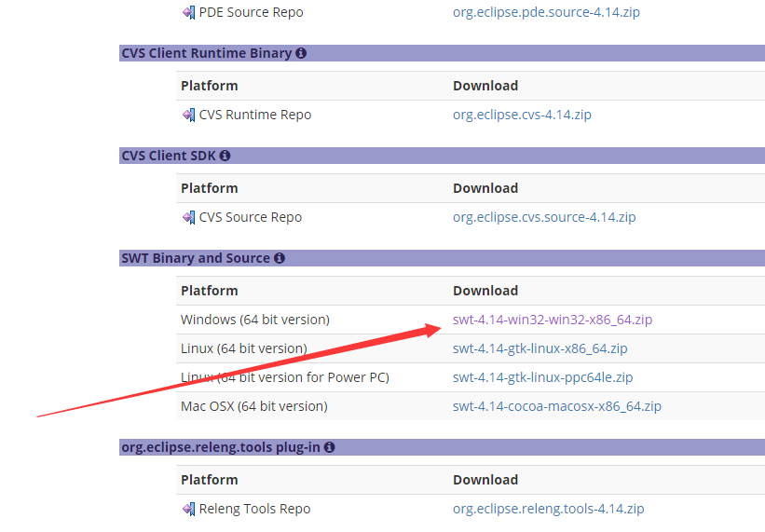Image resolution: width=765 pixels, height=532 pixels.
Task: Click the SWT Binary and Source heading
Action: pos(196,258)
